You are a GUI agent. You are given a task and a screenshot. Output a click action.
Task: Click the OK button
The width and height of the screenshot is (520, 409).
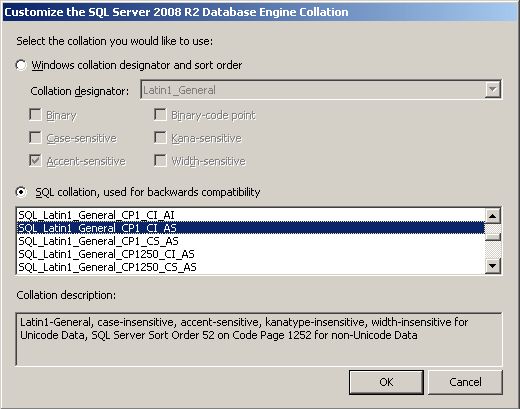(386, 382)
